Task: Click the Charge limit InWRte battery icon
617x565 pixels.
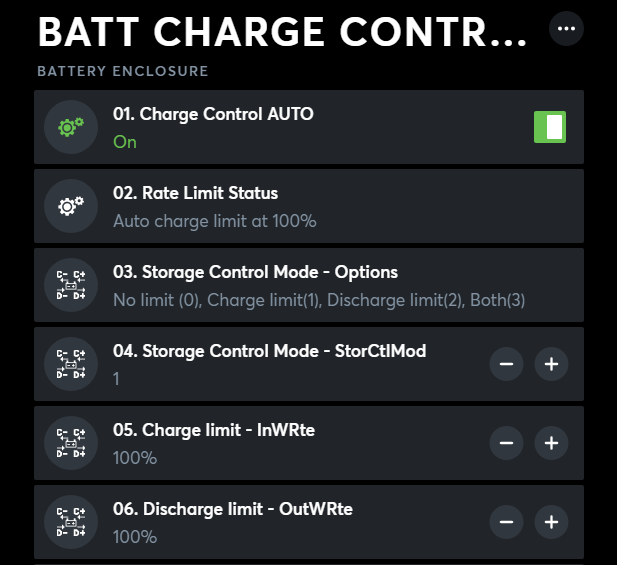Action: pyautogui.click(x=71, y=443)
